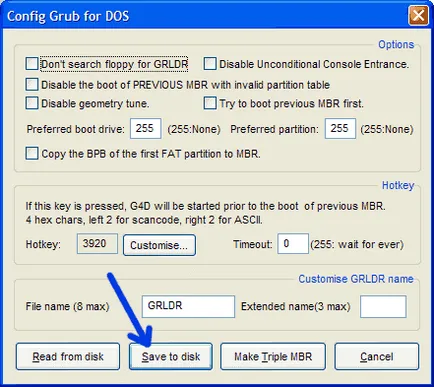
Task: Click Read from disk button
Action: [x=68, y=357]
